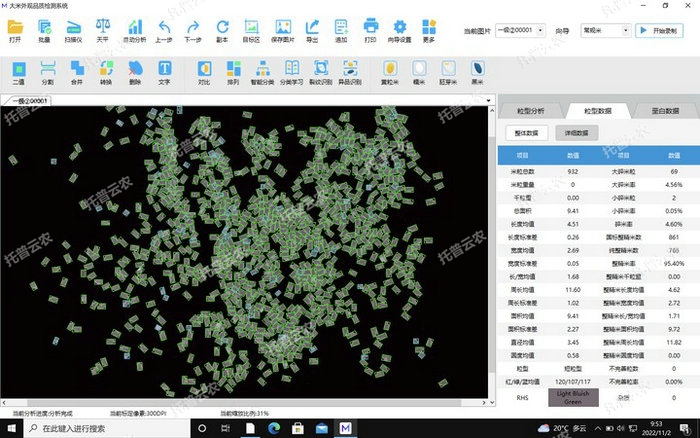Open 智能分类 smart classification tool
Image resolution: width=700 pixels, height=438 pixels.
(263, 72)
